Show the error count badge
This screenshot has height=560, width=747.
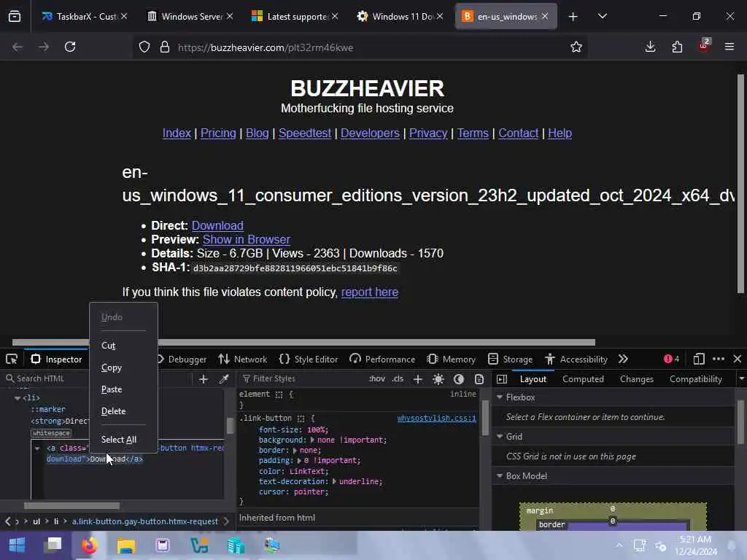pyautogui.click(x=671, y=359)
